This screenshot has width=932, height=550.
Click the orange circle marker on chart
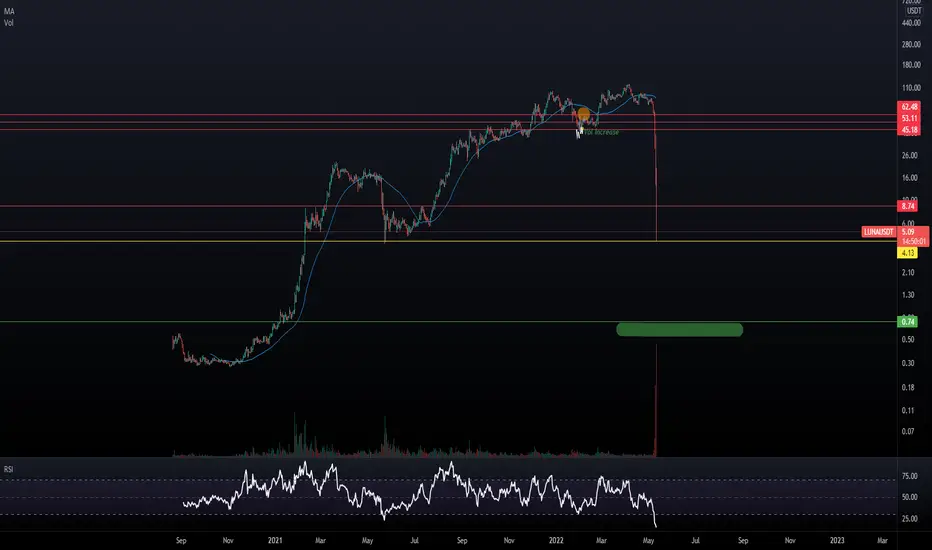click(584, 113)
